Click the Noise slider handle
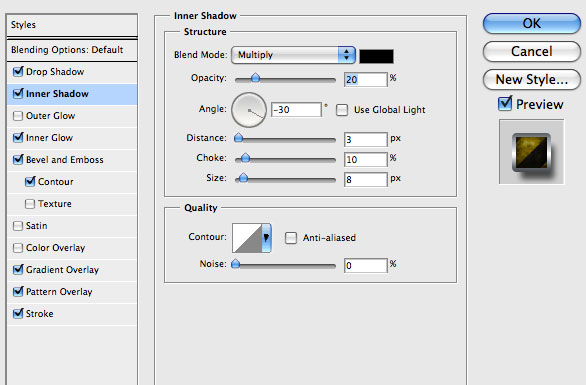Image resolution: width=586 pixels, height=385 pixels. coord(235,264)
